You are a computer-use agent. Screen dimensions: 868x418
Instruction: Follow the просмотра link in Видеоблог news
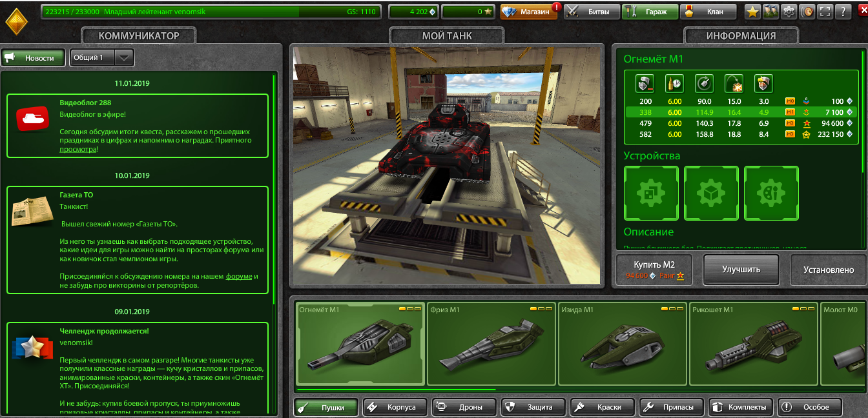click(78, 149)
